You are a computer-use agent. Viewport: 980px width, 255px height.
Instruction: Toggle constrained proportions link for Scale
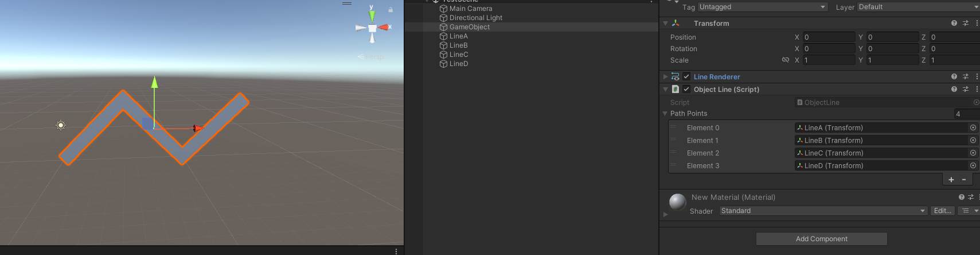tap(786, 60)
